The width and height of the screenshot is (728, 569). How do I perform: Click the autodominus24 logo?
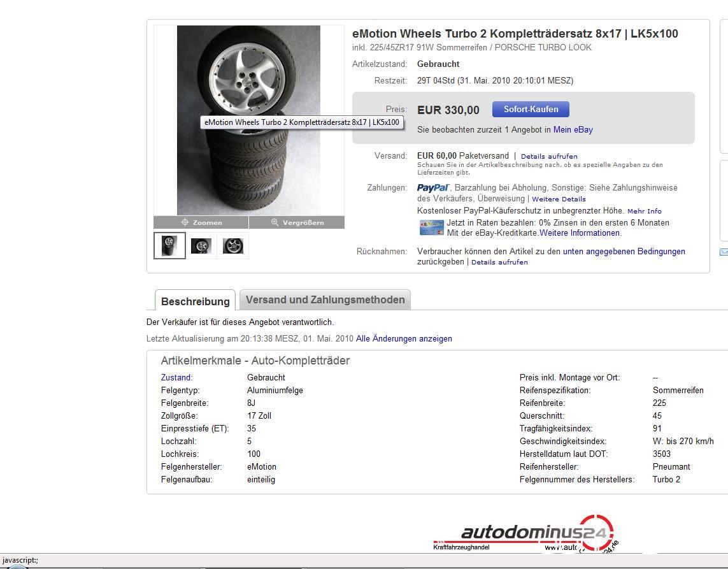pos(525,533)
